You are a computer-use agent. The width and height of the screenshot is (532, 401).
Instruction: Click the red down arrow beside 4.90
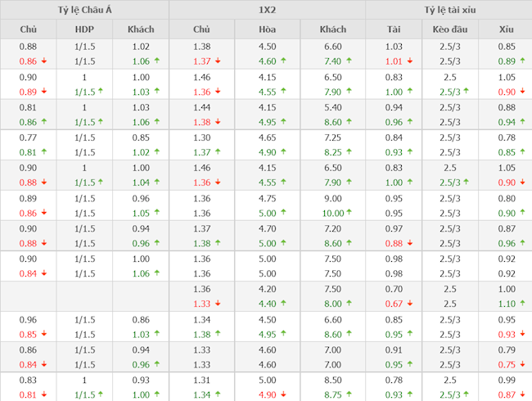(284, 394)
